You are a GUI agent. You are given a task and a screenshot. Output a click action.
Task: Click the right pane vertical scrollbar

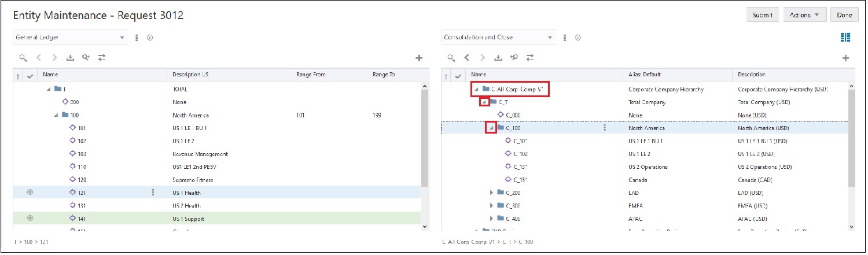(x=852, y=139)
